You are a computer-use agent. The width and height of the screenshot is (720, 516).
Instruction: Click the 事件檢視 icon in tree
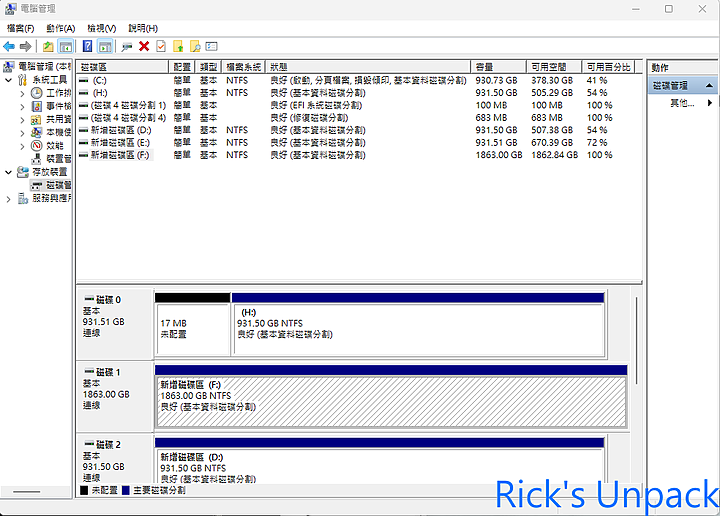pos(36,107)
